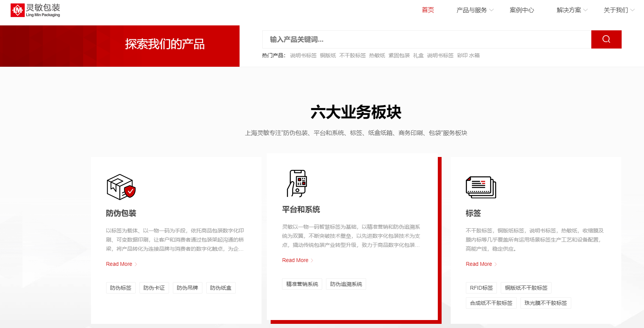Click the red search magnifier button

point(606,39)
